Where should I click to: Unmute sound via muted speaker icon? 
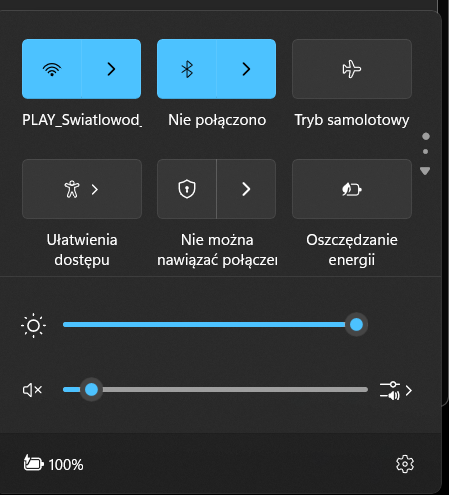(x=32, y=390)
